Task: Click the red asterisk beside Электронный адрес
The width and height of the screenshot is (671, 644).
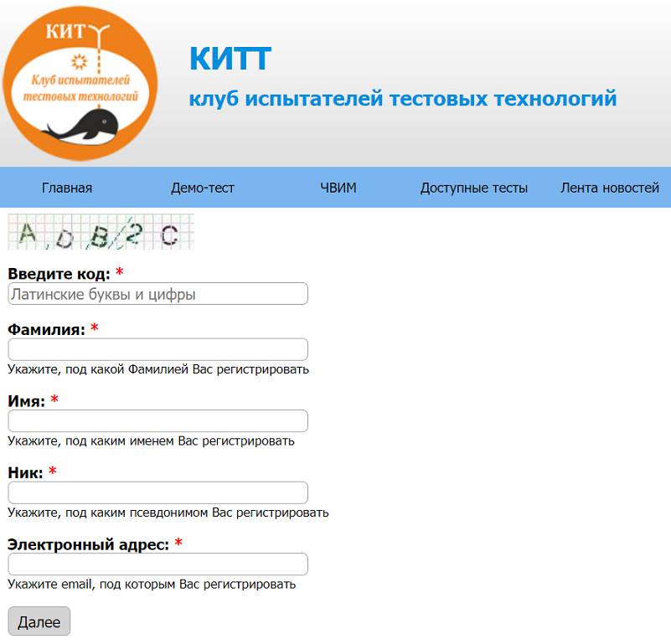Action: (178, 543)
